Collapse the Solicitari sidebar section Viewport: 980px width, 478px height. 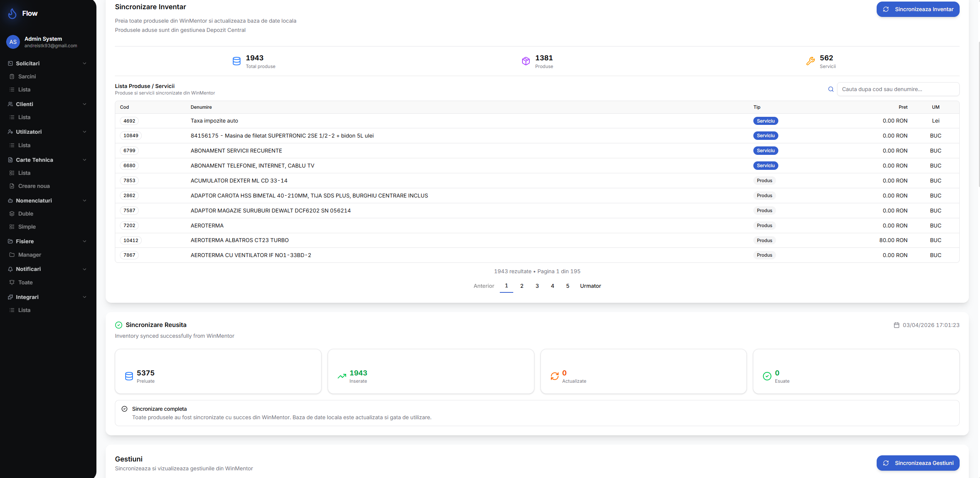pos(85,63)
